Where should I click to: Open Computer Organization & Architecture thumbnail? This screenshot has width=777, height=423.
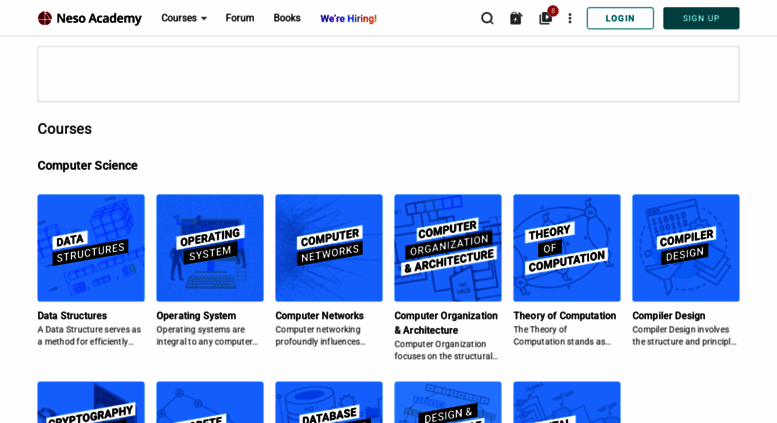point(448,248)
